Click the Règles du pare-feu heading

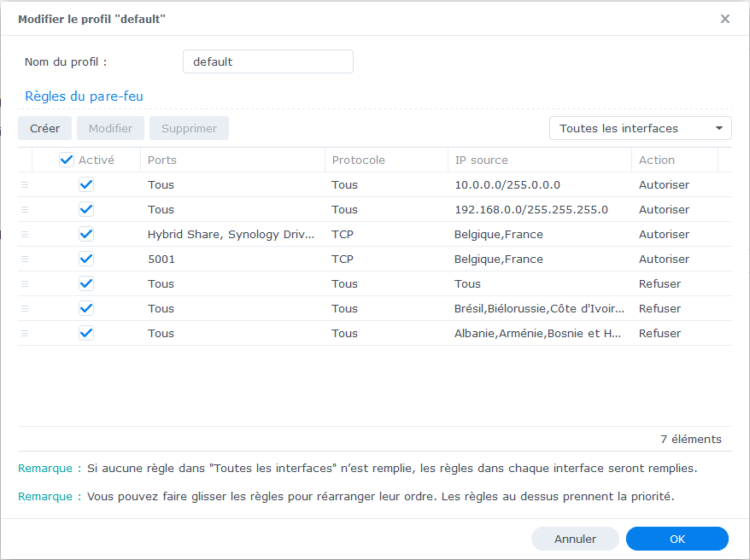[x=84, y=96]
